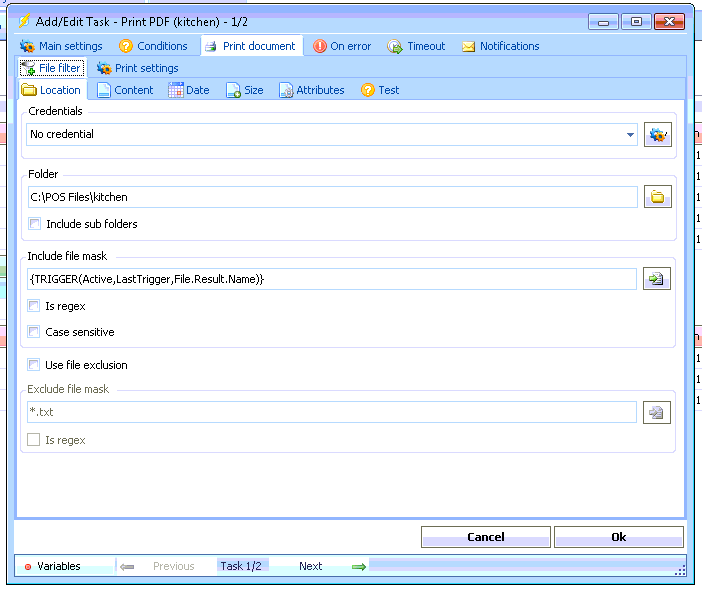
Task: Click the Include file mask field
Action: [x=330, y=279]
